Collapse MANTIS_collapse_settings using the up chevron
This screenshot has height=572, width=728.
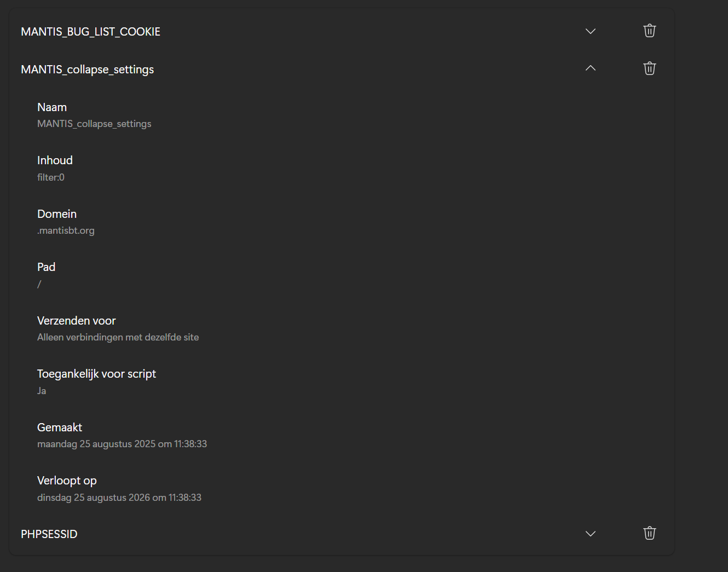(x=590, y=68)
